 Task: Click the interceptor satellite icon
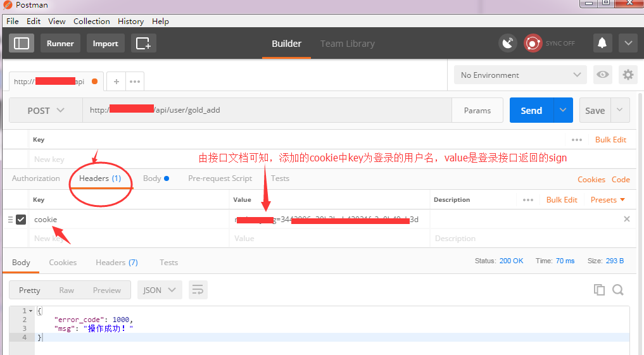click(x=508, y=43)
